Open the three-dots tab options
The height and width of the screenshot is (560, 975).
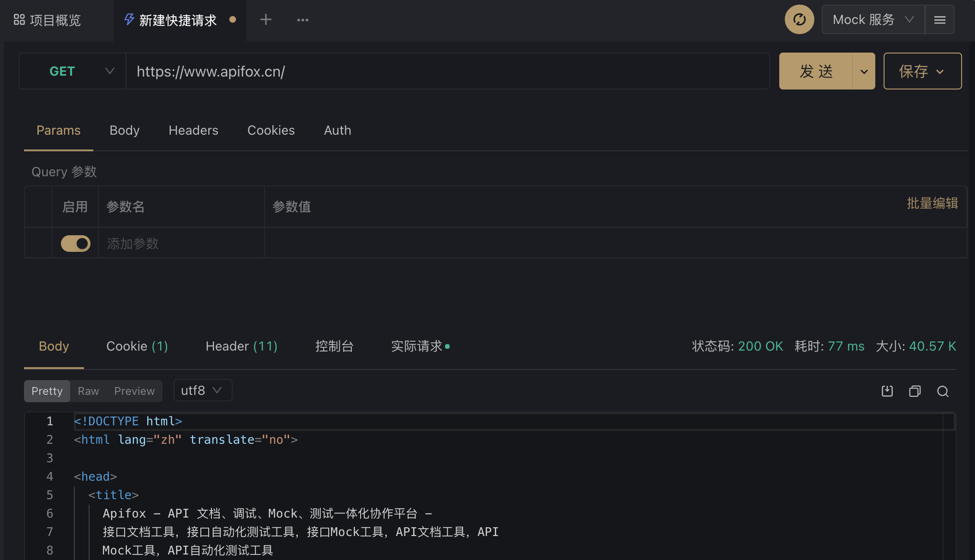[x=303, y=20]
